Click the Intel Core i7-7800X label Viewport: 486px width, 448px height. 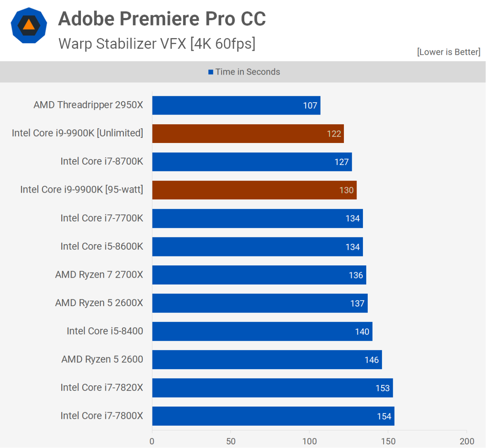102,416
